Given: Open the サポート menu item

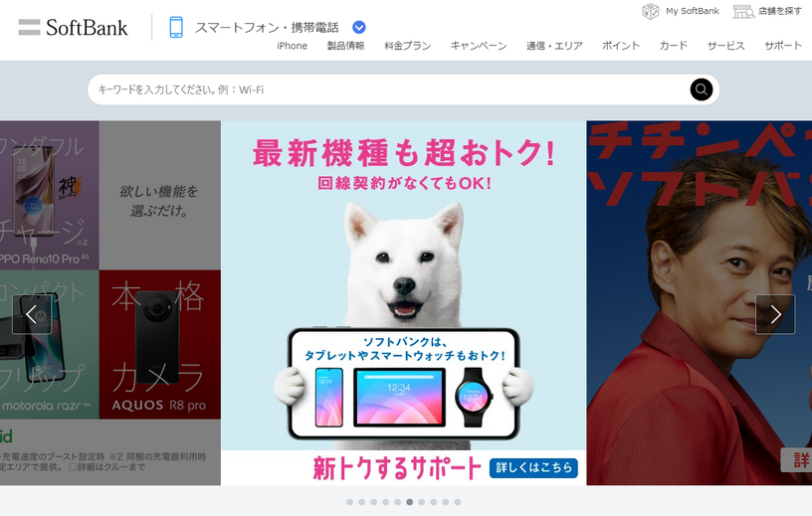Looking at the screenshot, I should 783,46.
